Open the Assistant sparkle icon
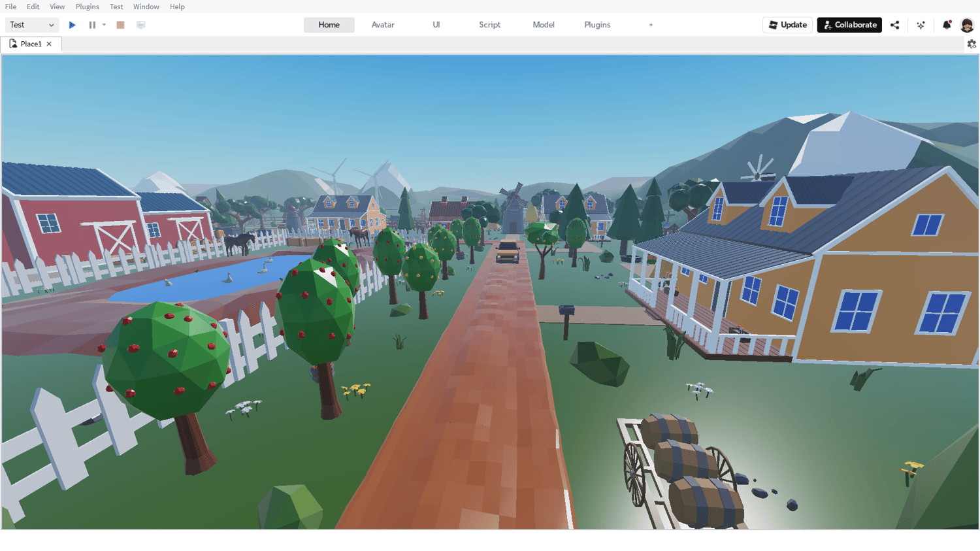The height and width of the screenshot is (551, 980). click(x=921, y=25)
